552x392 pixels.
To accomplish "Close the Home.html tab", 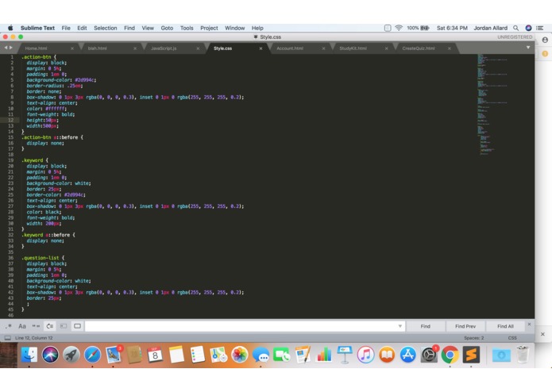I will 72,48.
